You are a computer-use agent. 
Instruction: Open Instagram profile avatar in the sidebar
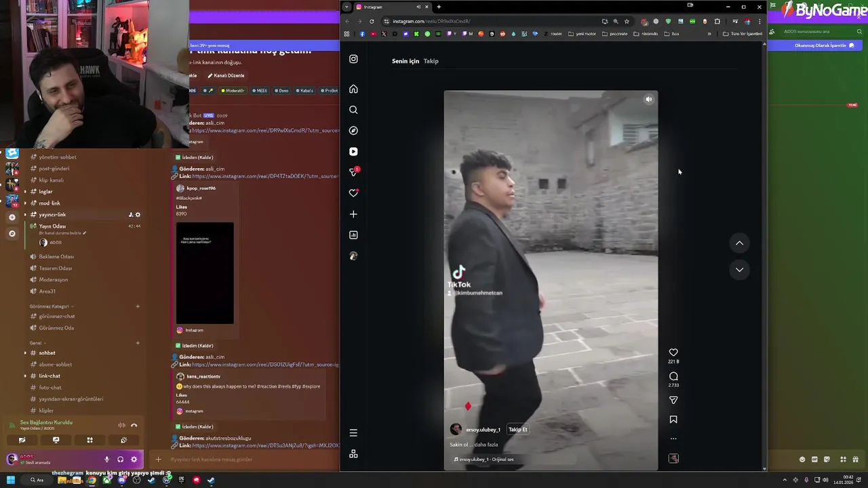click(353, 256)
